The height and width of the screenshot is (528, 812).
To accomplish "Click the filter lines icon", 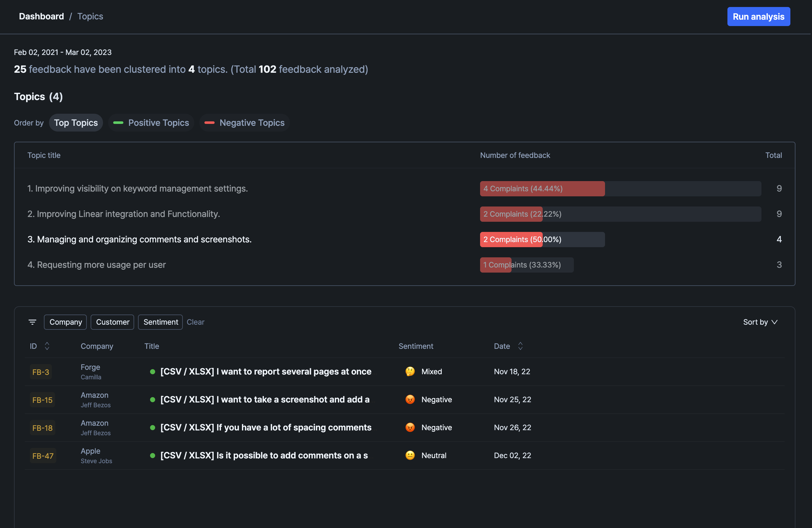I will click(x=32, y=322).
